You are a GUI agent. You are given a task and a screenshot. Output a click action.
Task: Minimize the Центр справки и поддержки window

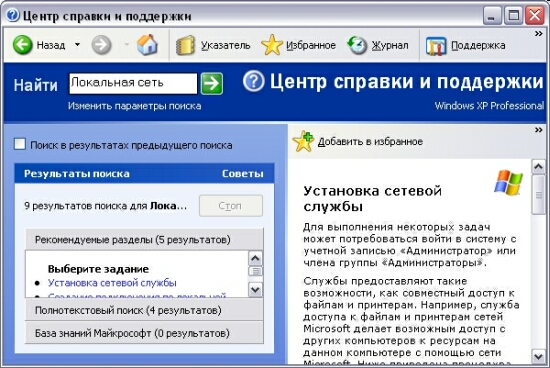[492, 16]
